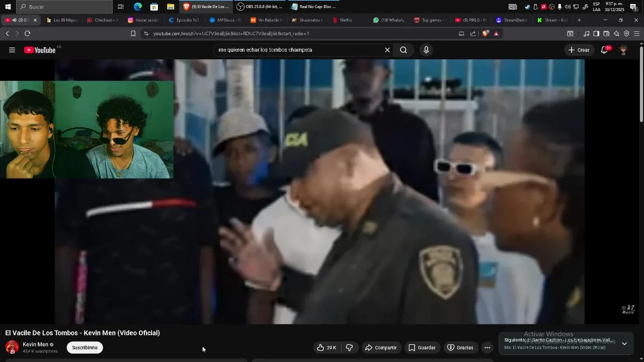Click the Windows Buscar search box
Image resolution: width=644 pixels, height=362 pixels.
[64, 7]
